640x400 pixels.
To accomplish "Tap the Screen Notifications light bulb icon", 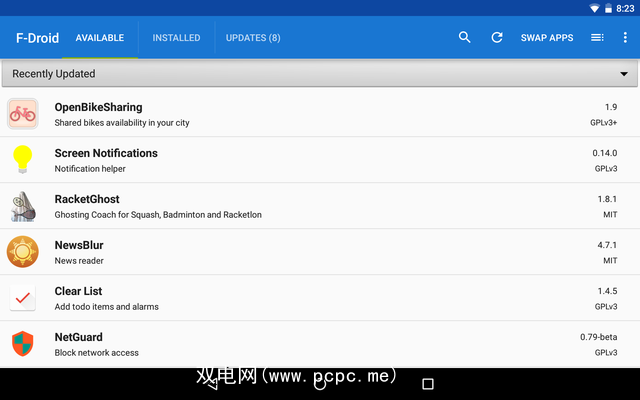I will coord(22,159).
